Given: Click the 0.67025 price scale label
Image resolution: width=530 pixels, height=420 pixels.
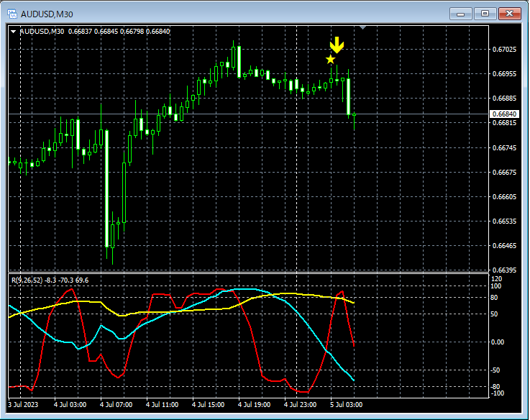Looking at the screenshot, I should coord(504,50).
